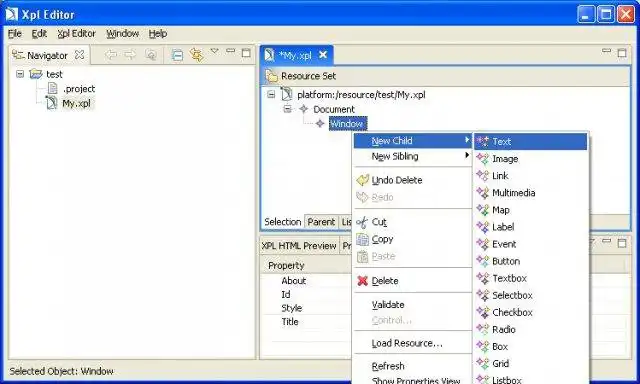Click the Navigator back arrow icon
Image resolution: width=640 pixels, height=384 pixels.
tap(111, 54)
